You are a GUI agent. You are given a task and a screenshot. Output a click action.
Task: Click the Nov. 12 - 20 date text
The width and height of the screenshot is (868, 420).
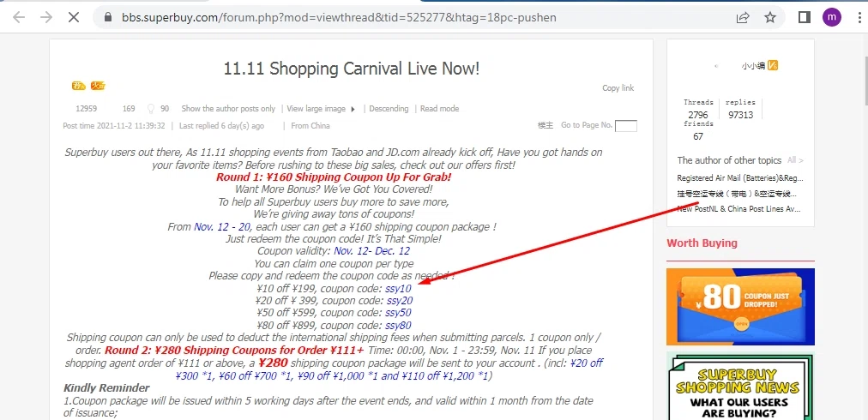point(222,227)
